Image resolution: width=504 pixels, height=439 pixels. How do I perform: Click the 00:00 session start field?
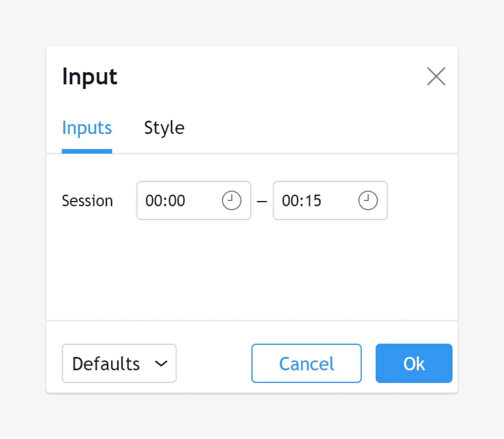[x=173, y=200]
